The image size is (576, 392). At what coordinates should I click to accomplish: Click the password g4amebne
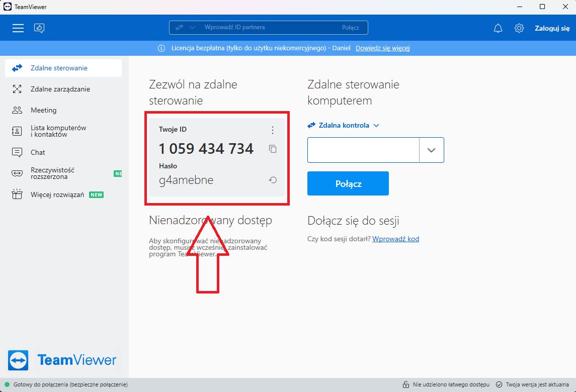pyautogui.click(x=186, y=180)
